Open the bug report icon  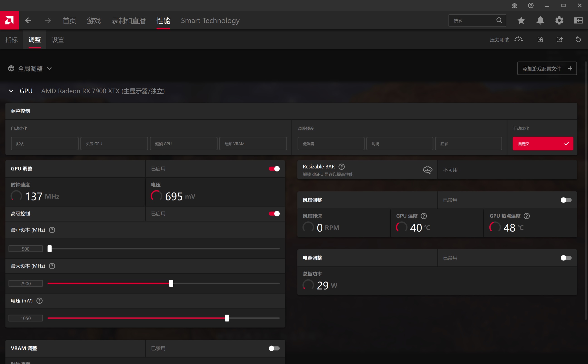[514, 5]
